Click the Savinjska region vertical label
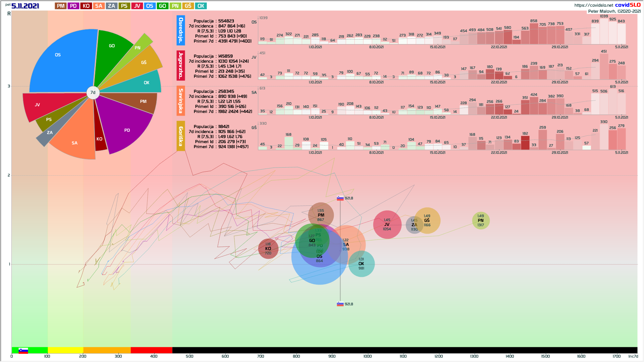This screenshot has height=362, width=644. point(181,101)
